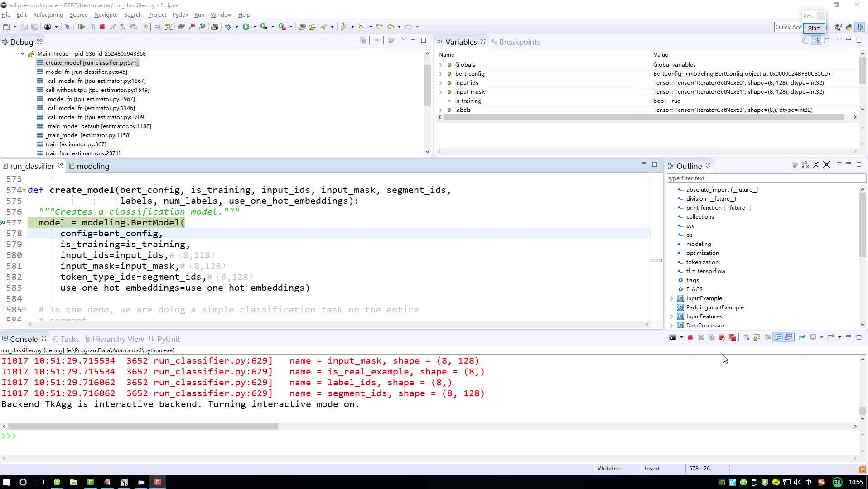Screen dimensions: 868x489
Task: Click the Outline filter text field
Action: 766,178
